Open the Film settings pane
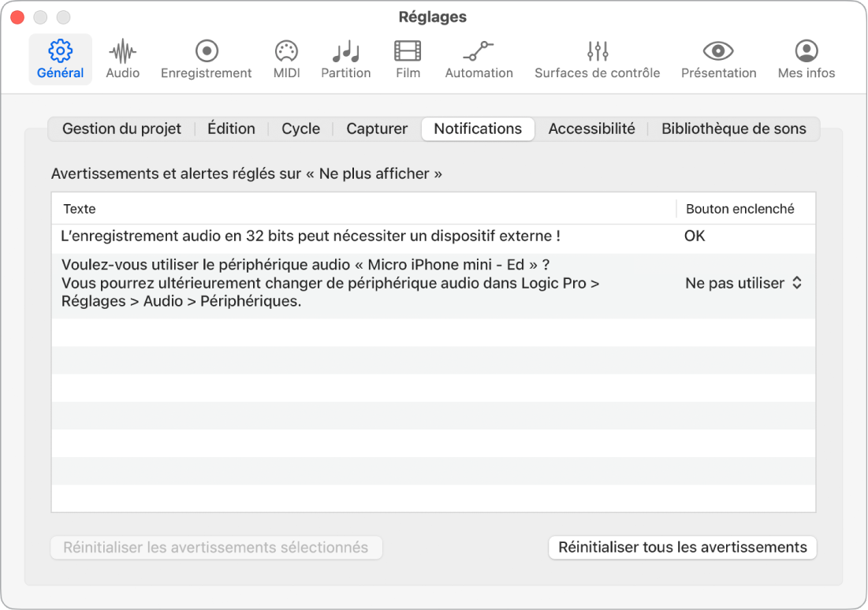Screen dimensions: 868x610 tap(408, 58)
